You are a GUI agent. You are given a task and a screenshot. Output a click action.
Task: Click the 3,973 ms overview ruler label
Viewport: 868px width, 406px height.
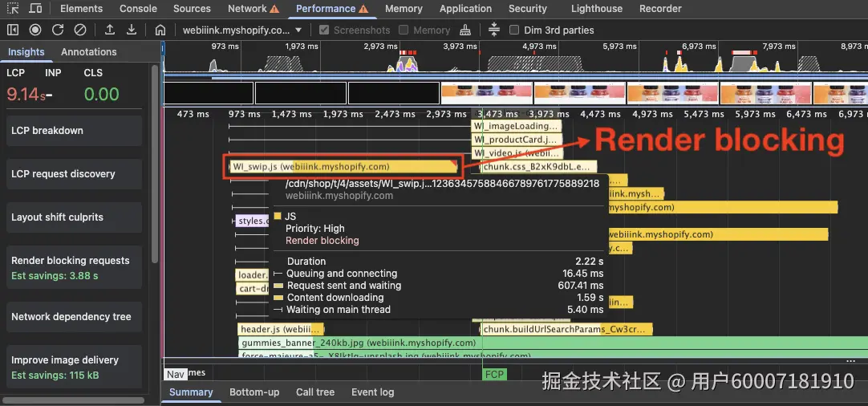pos(461,47)
